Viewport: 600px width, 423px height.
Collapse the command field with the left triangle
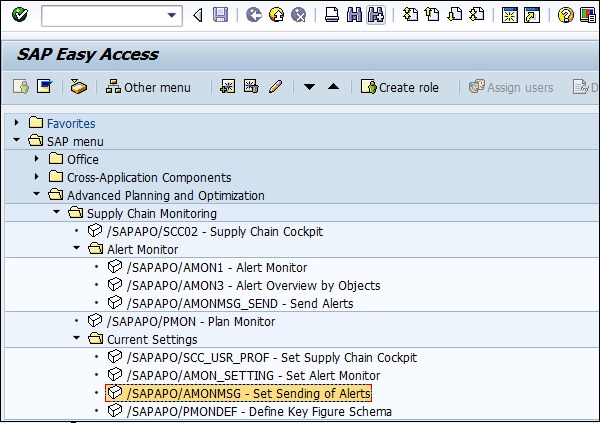[198, 15]
